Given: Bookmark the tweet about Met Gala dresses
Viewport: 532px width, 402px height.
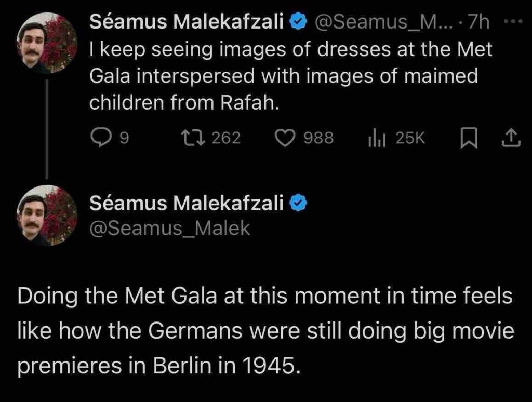Looking at the screenshot, I should (x=469, y=138).
